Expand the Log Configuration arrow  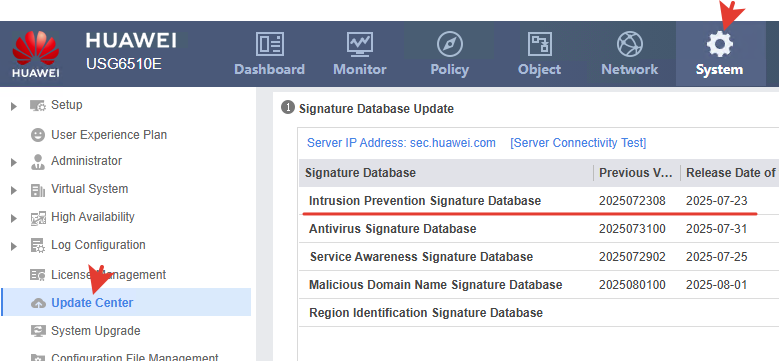[14, 245]
